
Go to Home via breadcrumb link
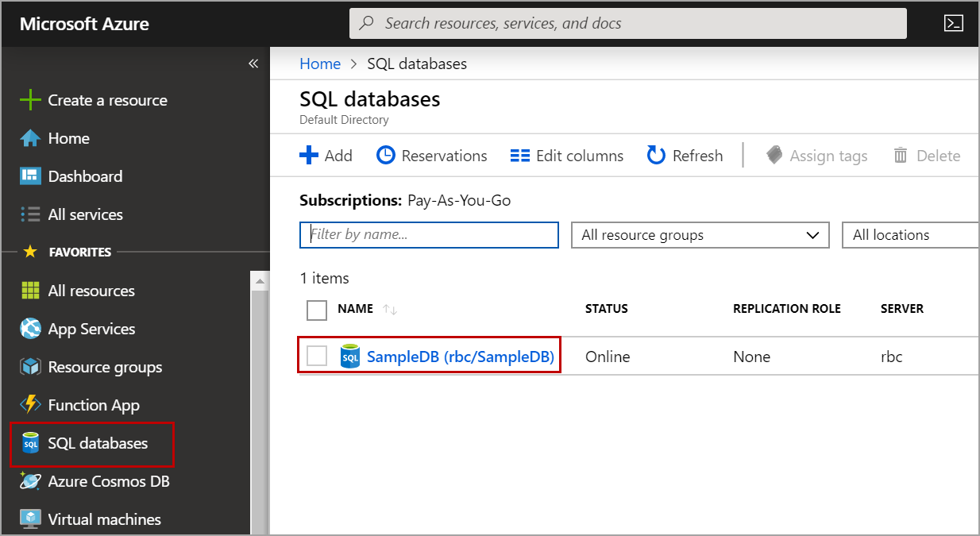point(320,64)
